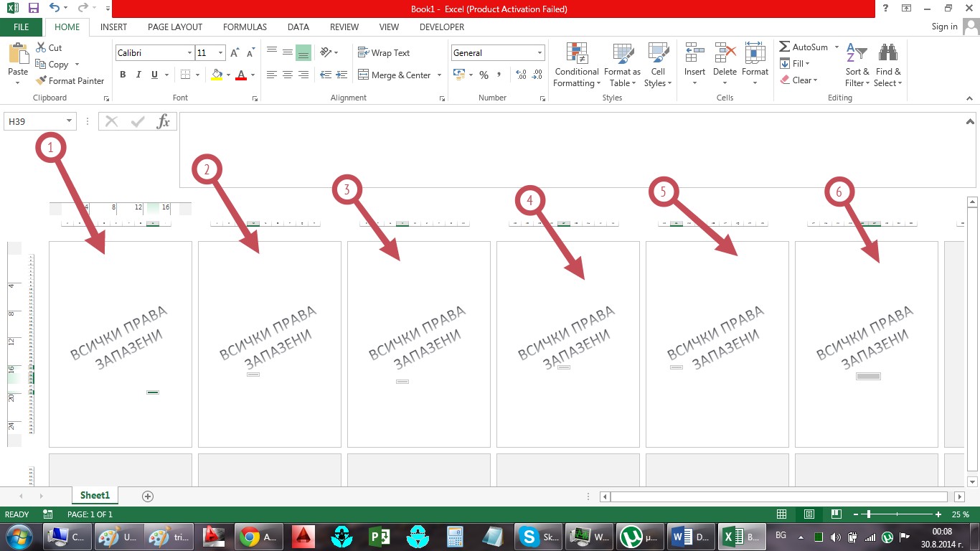Decrease font size with small A icon
This screenshot has height=551, width=980.
(250, 53)
